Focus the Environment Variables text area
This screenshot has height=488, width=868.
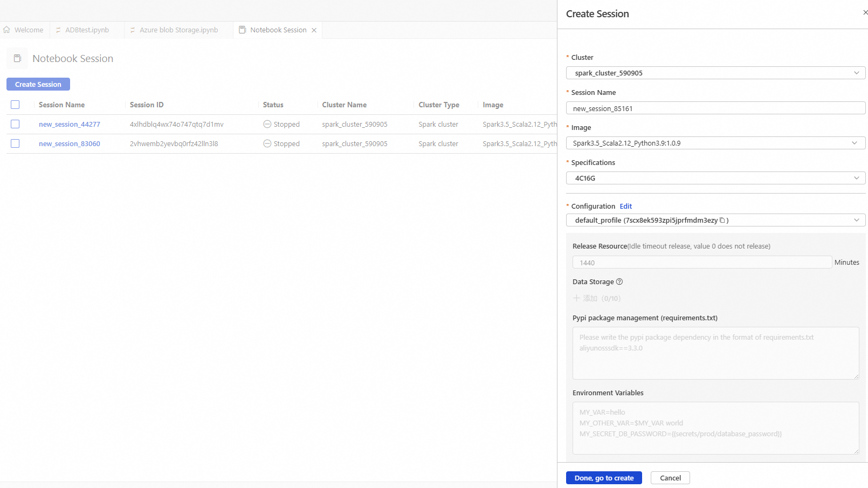715,428
